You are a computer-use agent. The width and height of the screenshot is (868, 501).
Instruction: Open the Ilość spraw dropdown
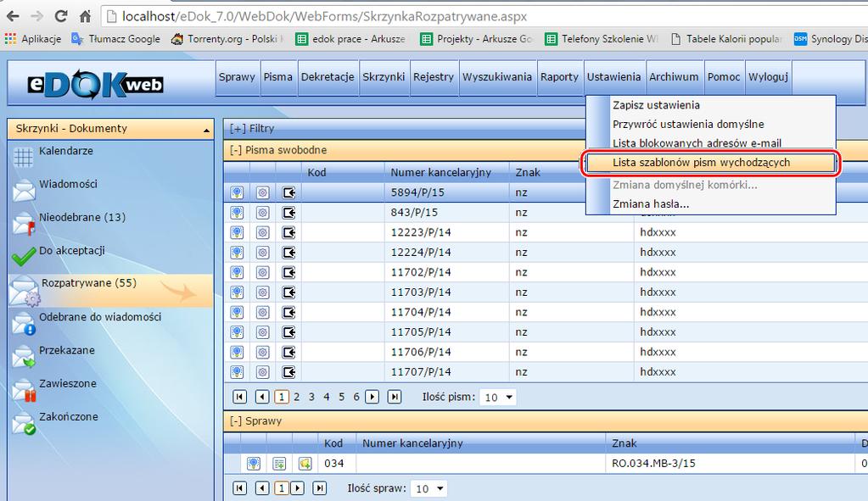click(x=429, y=489)
